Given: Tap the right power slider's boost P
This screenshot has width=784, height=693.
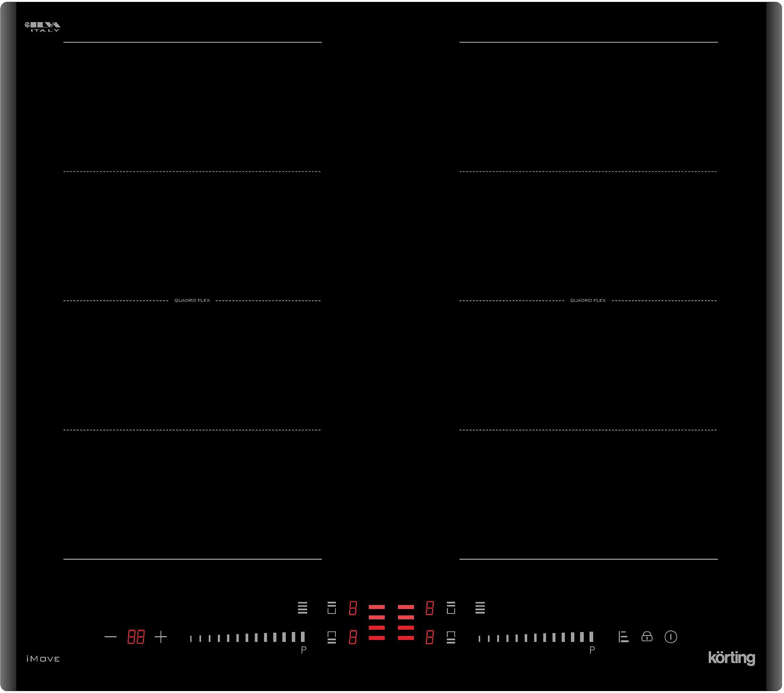Looking at the screenshot, I should tap(592, 650).
